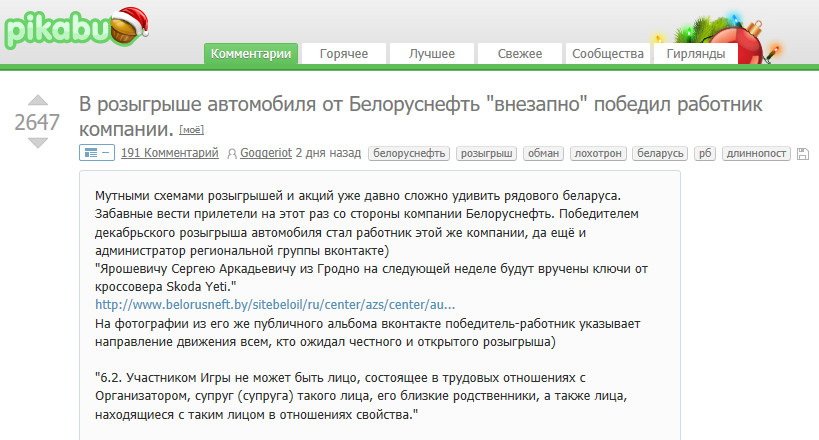Visit author Goggeriot's profile
The height and width of the screenshot is (440, 819).
pos(266,153)
